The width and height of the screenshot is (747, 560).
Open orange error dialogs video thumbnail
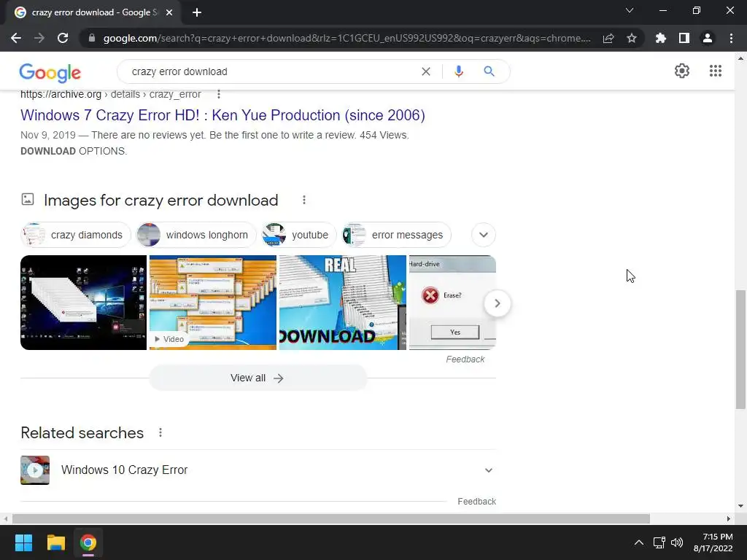(213, 303)
